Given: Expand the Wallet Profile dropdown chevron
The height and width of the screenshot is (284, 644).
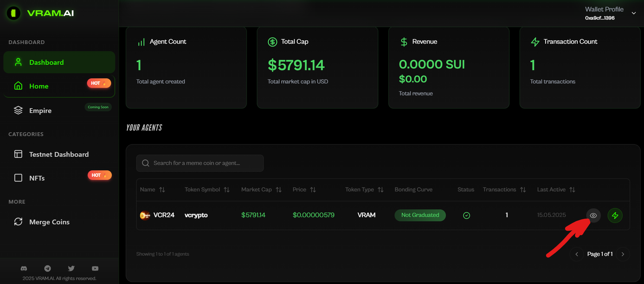Looking at the screenshot, I should 633,14.
